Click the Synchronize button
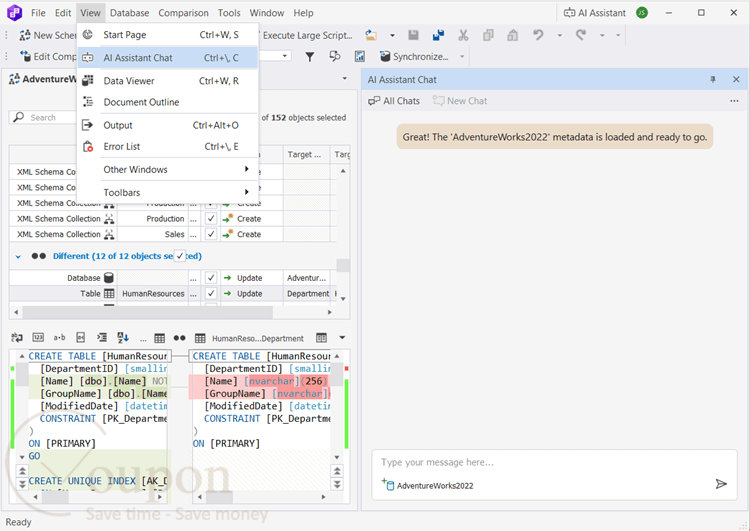The image size is (750, 531). 414,57
